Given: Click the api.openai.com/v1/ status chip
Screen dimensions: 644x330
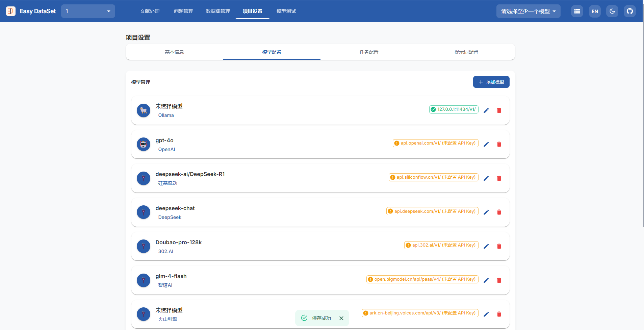Looking at the screenshot, I should 436,143.
